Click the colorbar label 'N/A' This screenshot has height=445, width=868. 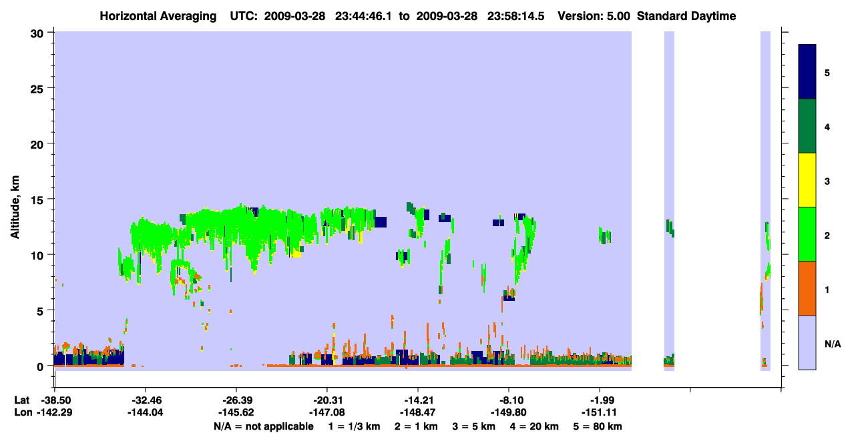click(x=833, y=344)
